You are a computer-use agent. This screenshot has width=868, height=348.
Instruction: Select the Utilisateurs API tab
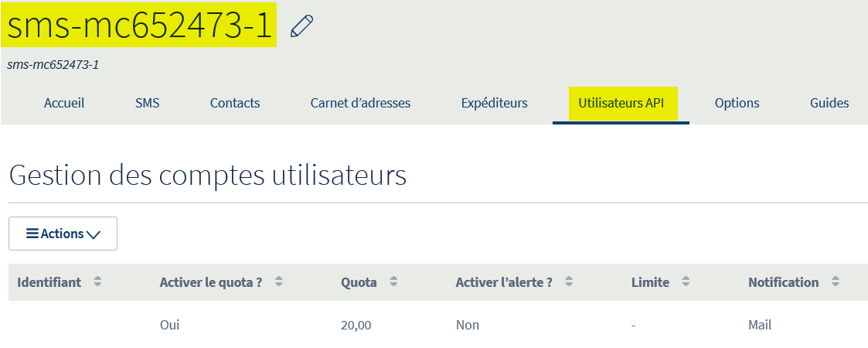coord(621,103)
